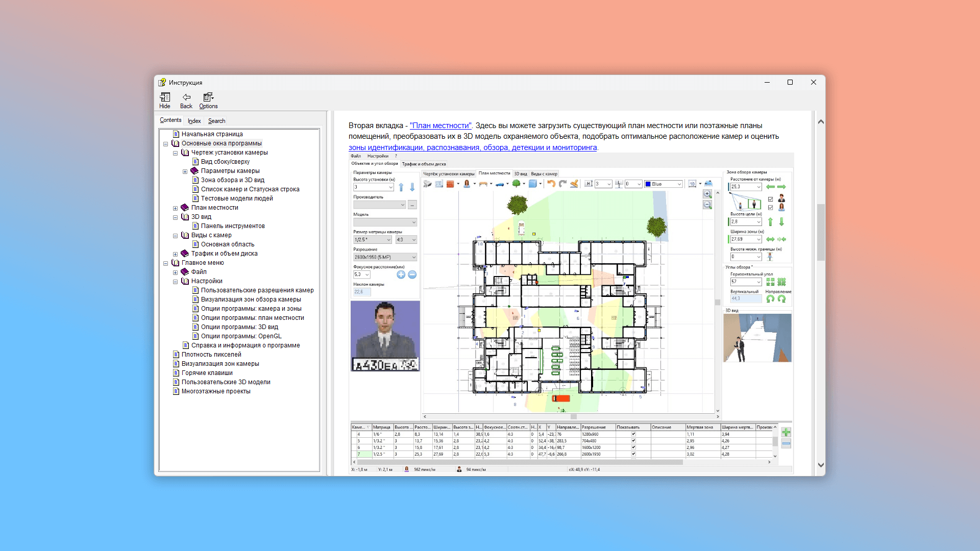Image resolution: width=980 pixels, height=551 pixels.
Task: Expand the Параметры камеры tree node
Action: [x=185, y=171]
